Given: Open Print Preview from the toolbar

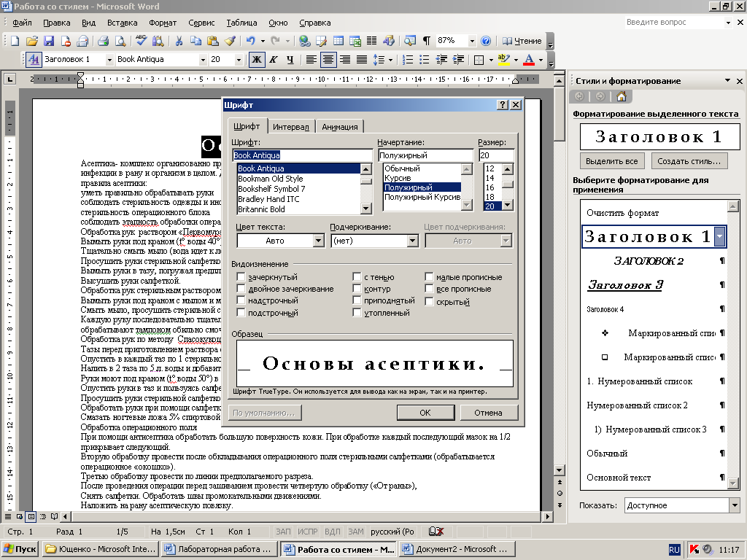Looking at the screenshot, I should click(120, 41).
